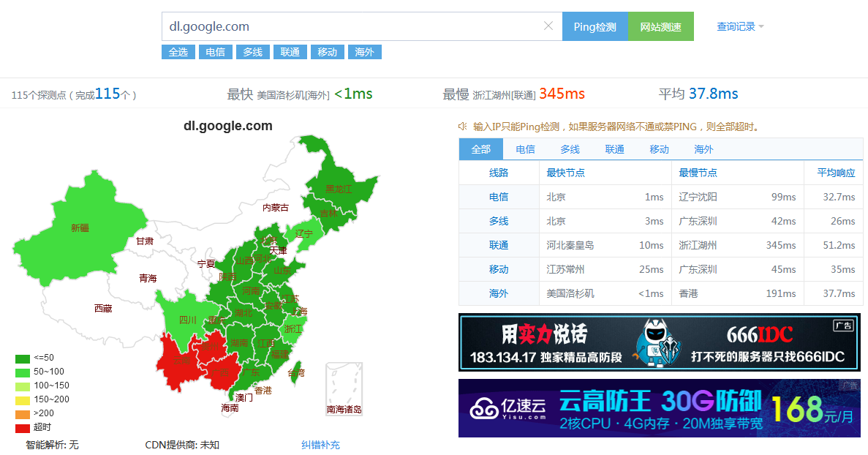Click the 台湾 region on the map

[295, 372]
